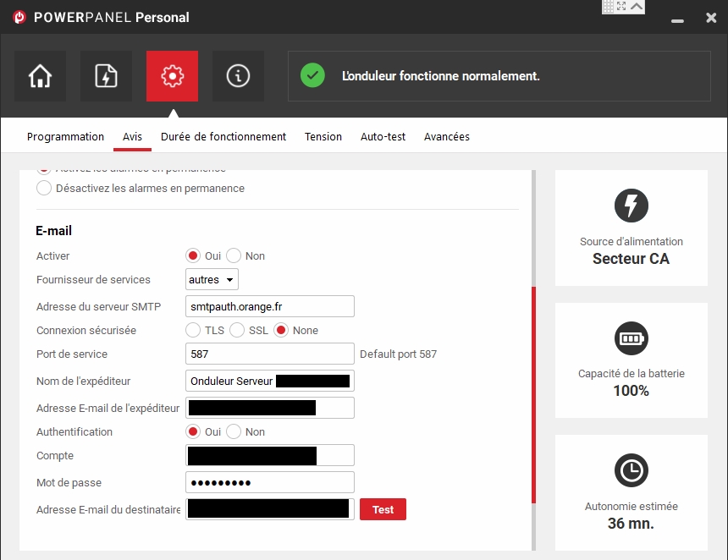Choose TLS secure connection

(193, 331)
